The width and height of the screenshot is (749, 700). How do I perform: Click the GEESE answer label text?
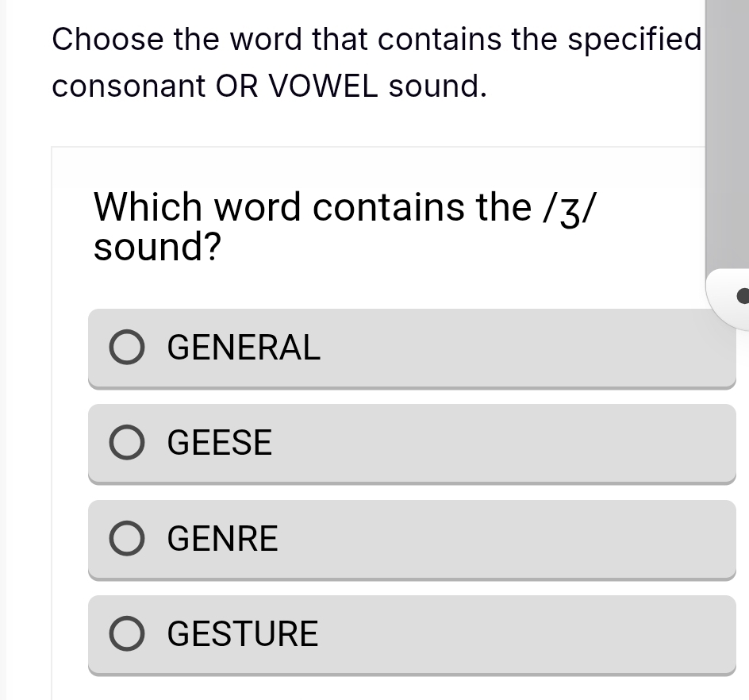click(x=220, y=443)
